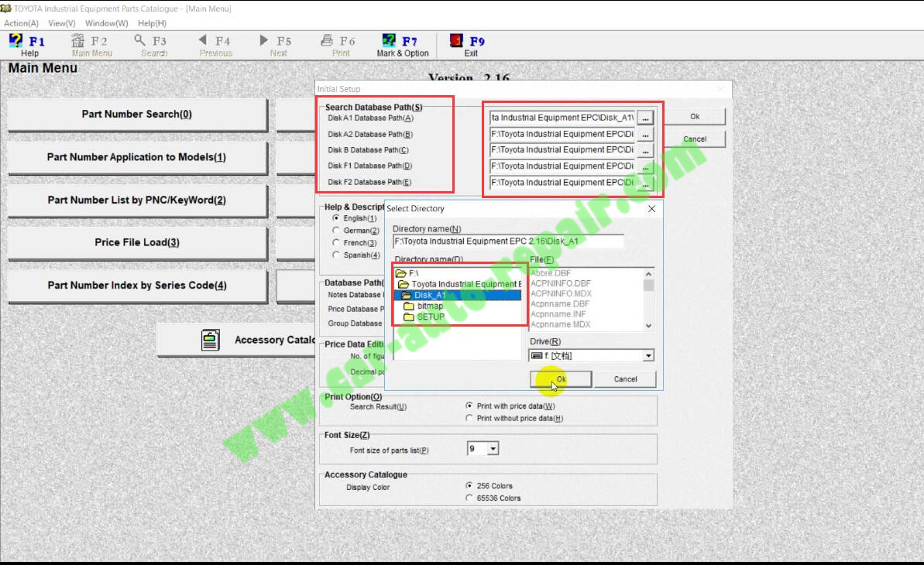Image resolution: width=924 pixels, height=565 pixels.
Task: Go back using the F4 Previous icon
Action: [203, 40]
